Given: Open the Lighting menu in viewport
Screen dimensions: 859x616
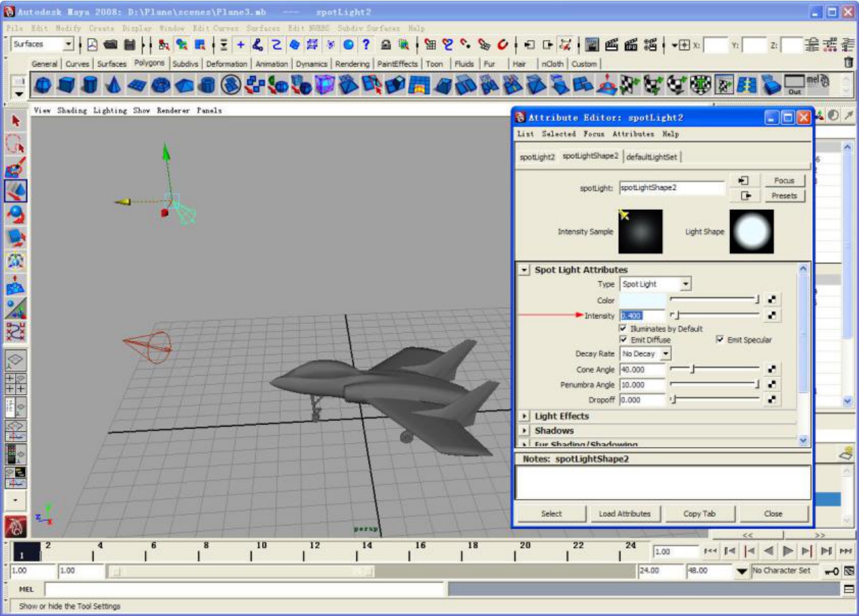Looking at the screenshot, I should (x=110, y=110).
